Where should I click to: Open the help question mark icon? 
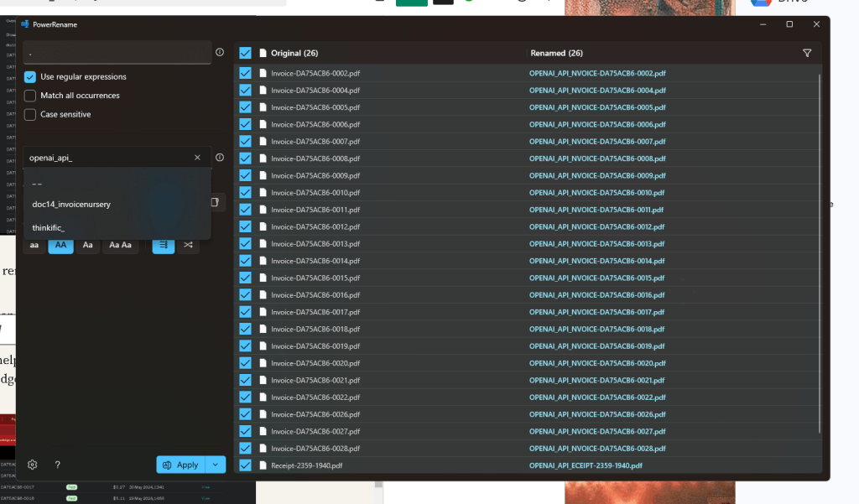[x=58, y=465]
